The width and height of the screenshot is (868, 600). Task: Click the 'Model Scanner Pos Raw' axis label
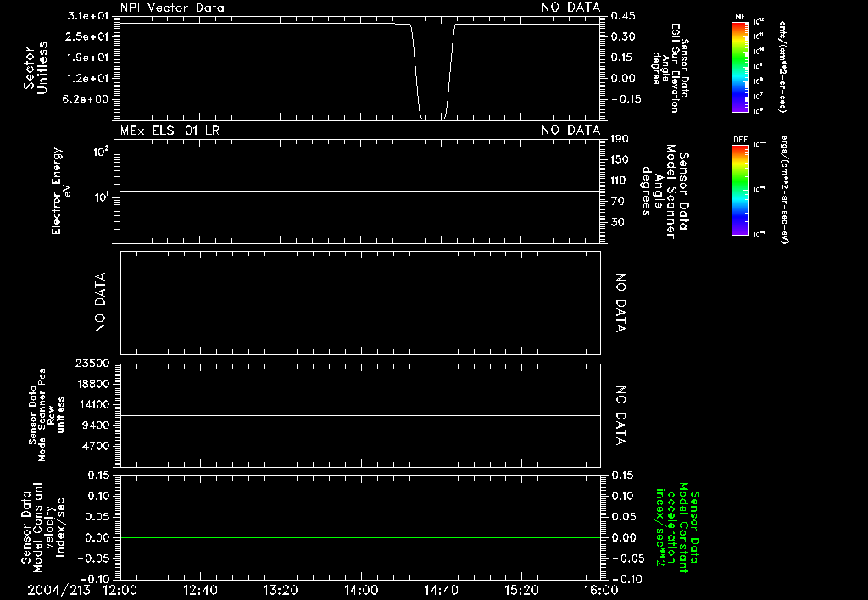46,415
